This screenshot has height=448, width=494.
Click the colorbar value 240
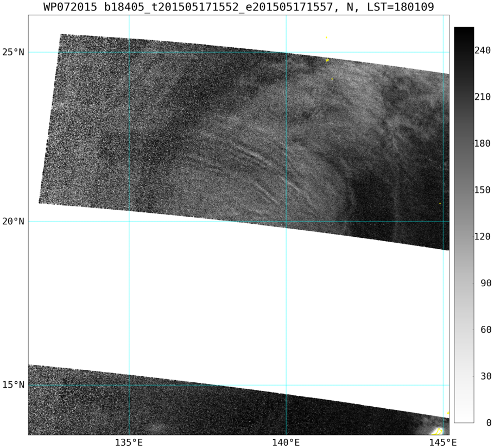(x=483, y=51)
